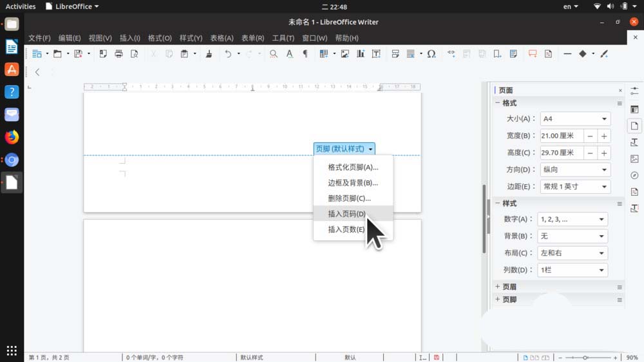Open the 大小(A) paper size dropdown
Screen dimensions: 644x362
click(x=575, y=119)
